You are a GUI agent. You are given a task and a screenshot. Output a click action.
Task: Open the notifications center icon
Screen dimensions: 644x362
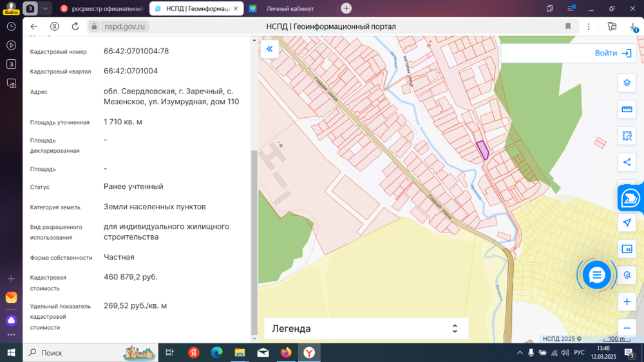(x=630, y=352)
